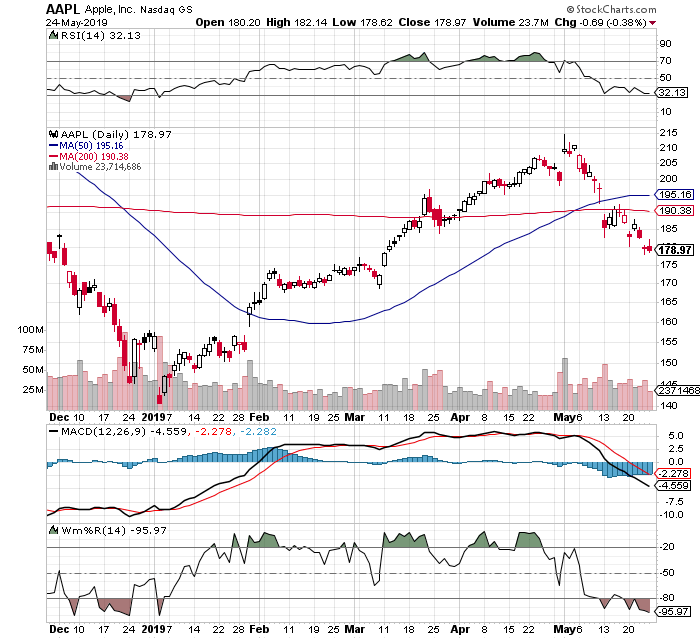Click the 90 label on RSI axis

[x=666, y=44]
